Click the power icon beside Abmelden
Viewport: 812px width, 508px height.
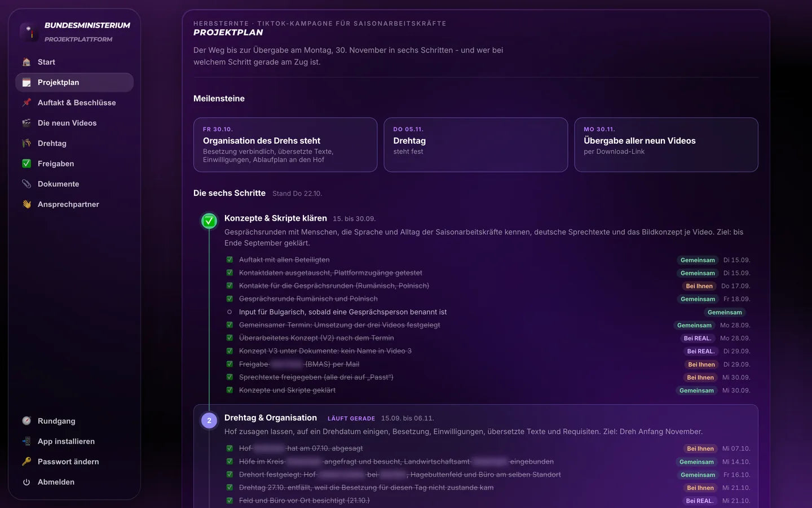click(27, 482)
